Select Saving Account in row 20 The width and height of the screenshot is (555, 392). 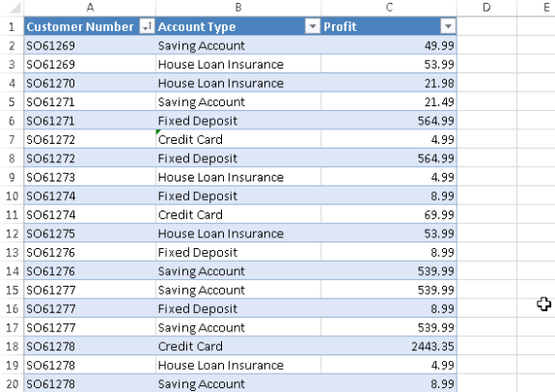[x=238, y=383]
